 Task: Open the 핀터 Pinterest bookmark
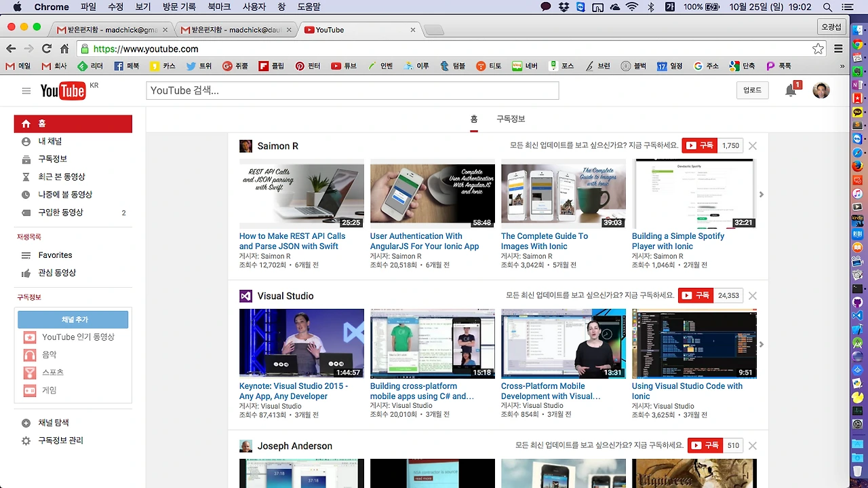307,66
